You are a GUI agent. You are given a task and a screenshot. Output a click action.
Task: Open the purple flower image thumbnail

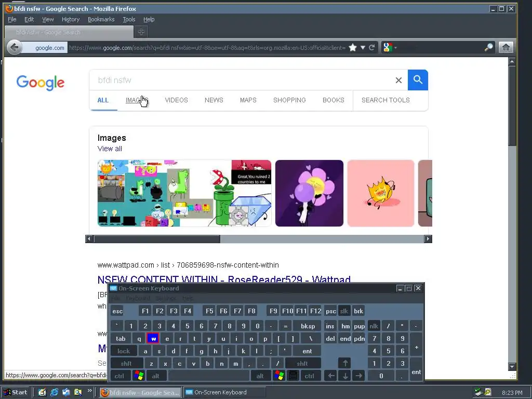[x=309, y=193]
